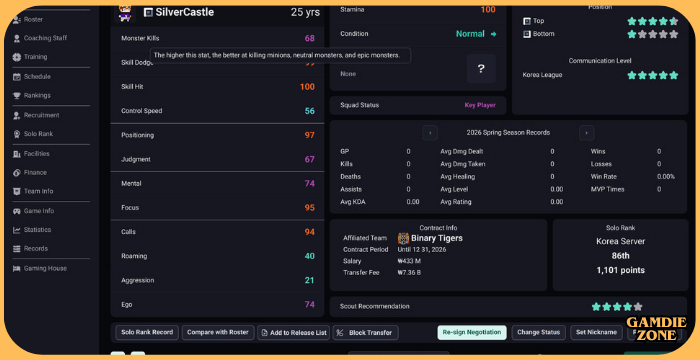Click the Statistics chart icon
This screenshot has width=700, height=360.
(17, 230)
